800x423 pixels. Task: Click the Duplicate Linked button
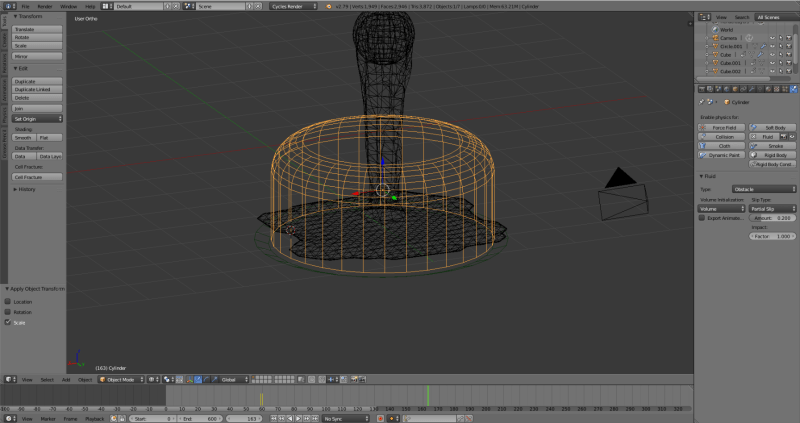[x=37, y=89]
